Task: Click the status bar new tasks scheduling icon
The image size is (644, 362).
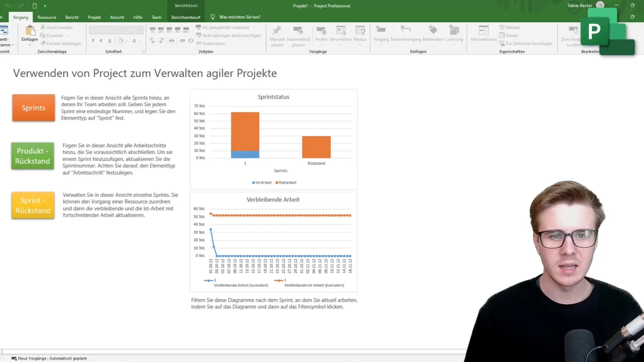Action: (x=14, y=358)
